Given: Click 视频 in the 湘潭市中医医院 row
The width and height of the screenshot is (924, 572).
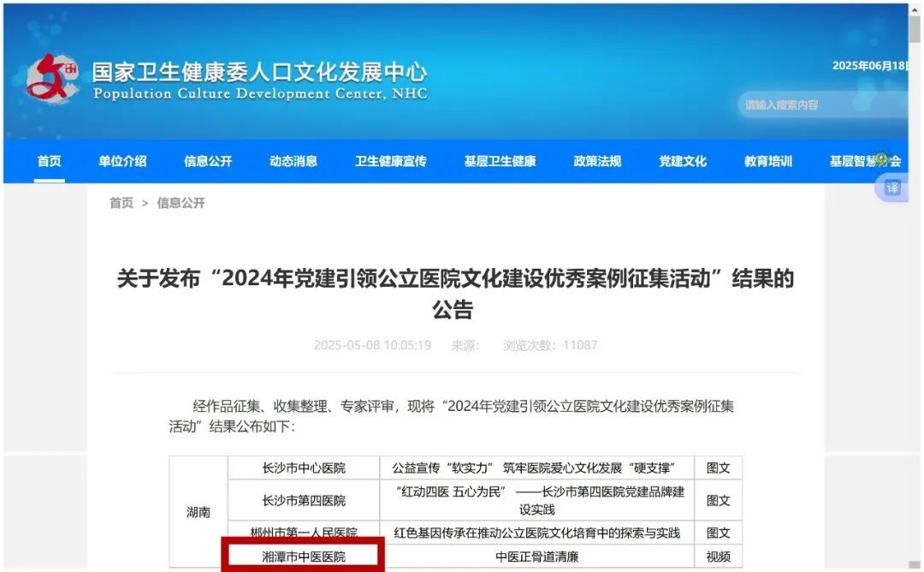Looking at the screenshot, I should [x=719, y=556].
